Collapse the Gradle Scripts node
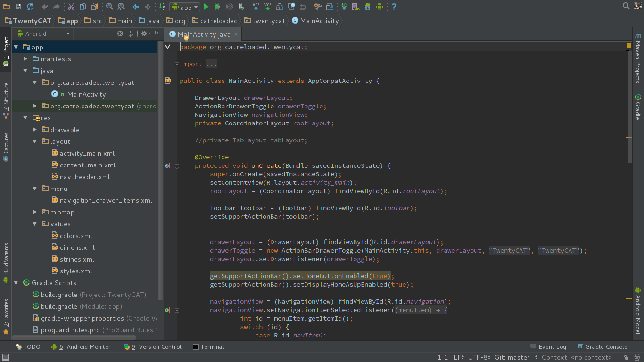This screenshot has height=362, width=644. pos(16,283)
